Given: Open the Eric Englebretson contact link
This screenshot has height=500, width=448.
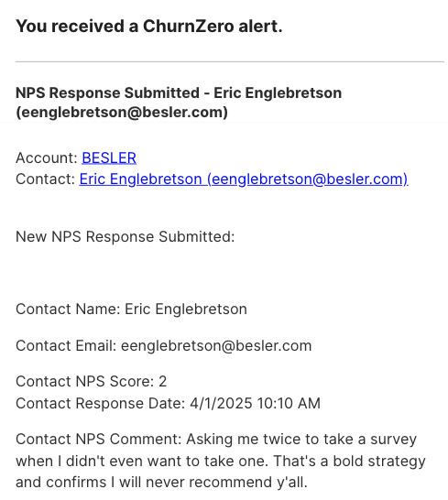Looking at the screenshot, I should (x=244, y=179).
